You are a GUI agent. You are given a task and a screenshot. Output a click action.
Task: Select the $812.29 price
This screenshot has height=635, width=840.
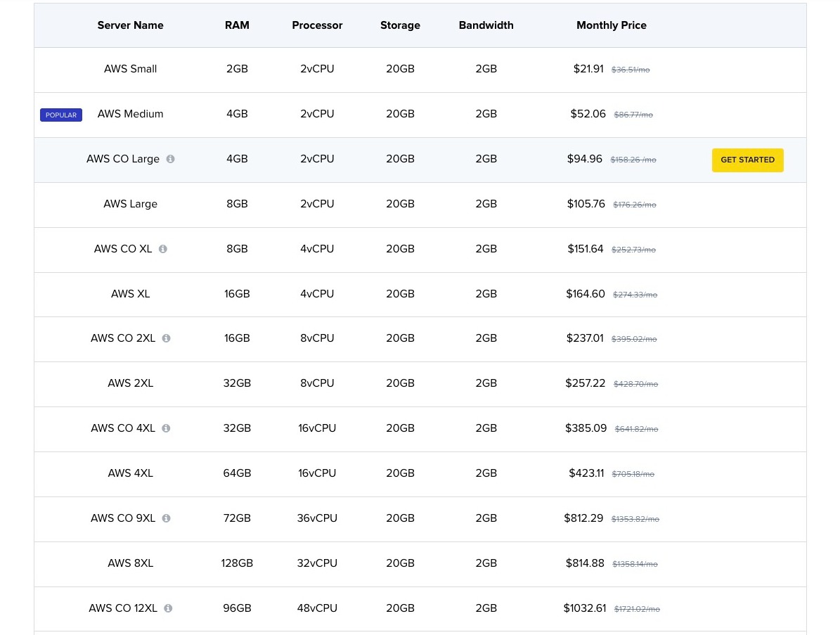click(583, 519)
